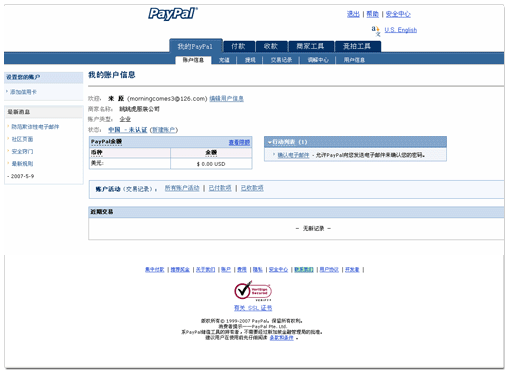
Task: Click the PayPal余额 table header
Action: 106,142
